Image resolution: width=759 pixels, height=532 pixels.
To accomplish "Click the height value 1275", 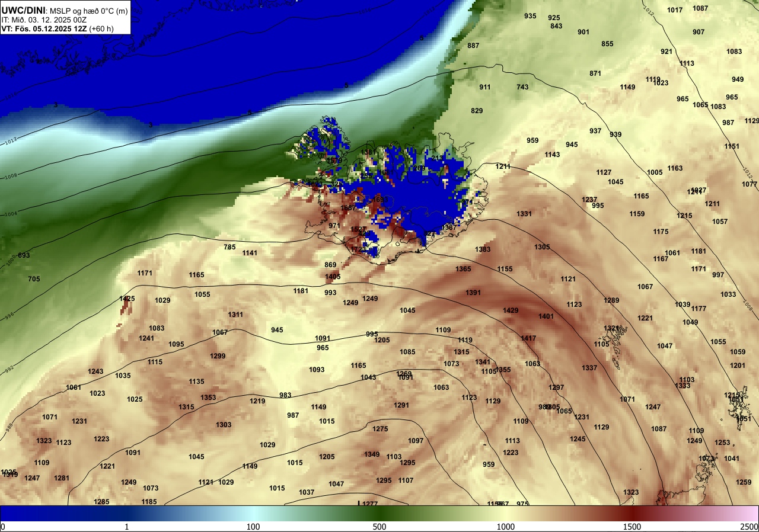I will tap(380, 429).
